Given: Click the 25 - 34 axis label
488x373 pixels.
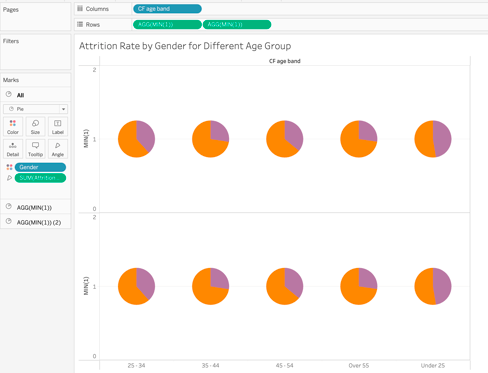Looking at the screenshot, I should pyautogui.click(x=136, y=365).
